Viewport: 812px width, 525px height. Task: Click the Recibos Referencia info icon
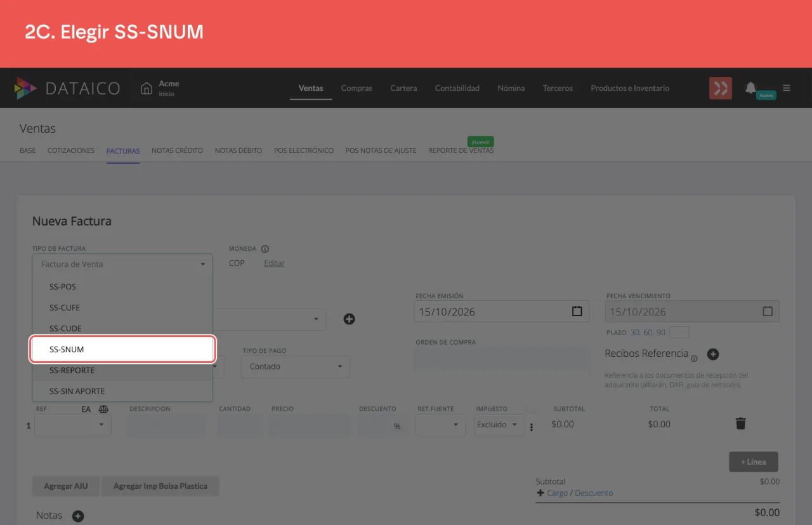pyautogui.click(x=694, y=358)
